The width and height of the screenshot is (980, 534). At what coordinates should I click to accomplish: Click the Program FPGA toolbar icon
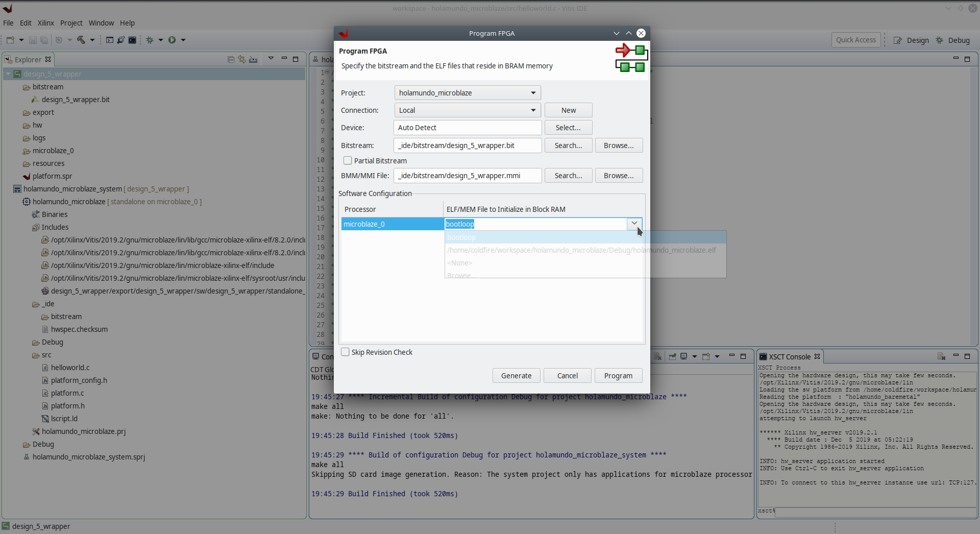point(121,40)
